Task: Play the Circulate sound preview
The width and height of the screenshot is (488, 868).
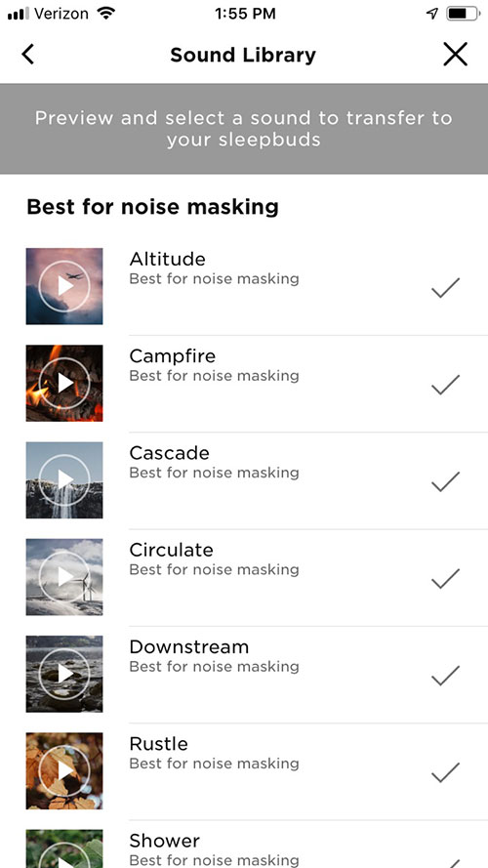Action: pos(64,577)
